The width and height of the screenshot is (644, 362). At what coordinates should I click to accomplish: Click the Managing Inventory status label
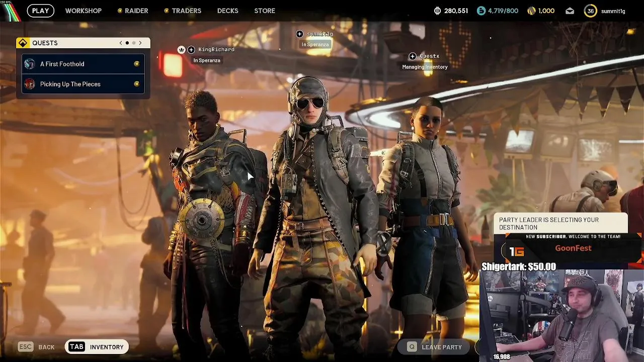[x=425, y=67]
